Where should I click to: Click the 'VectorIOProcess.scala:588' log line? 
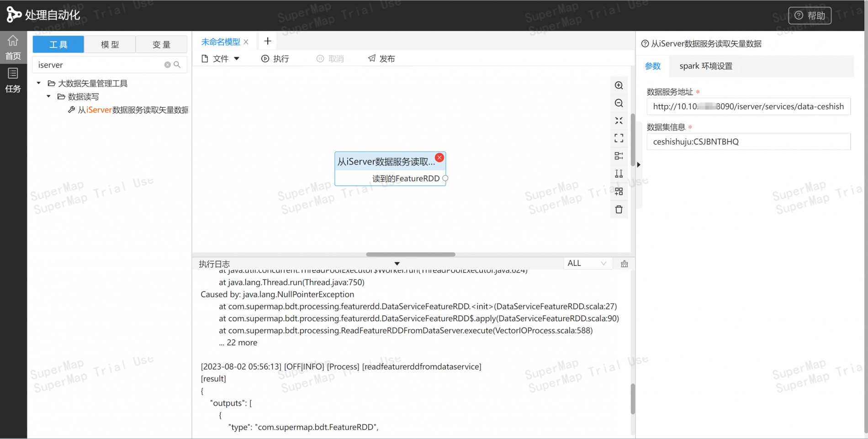(x=406, y=330)
